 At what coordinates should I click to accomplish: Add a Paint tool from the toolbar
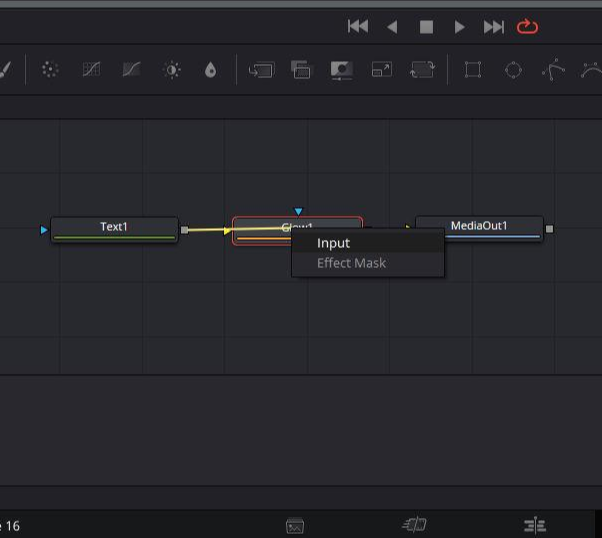coord(5,70)
